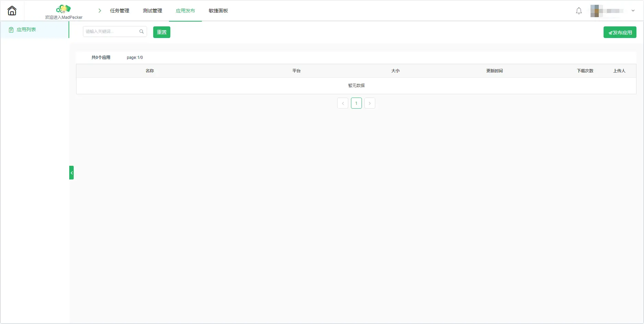Click the 共0个应用 count text

point(101,58)
